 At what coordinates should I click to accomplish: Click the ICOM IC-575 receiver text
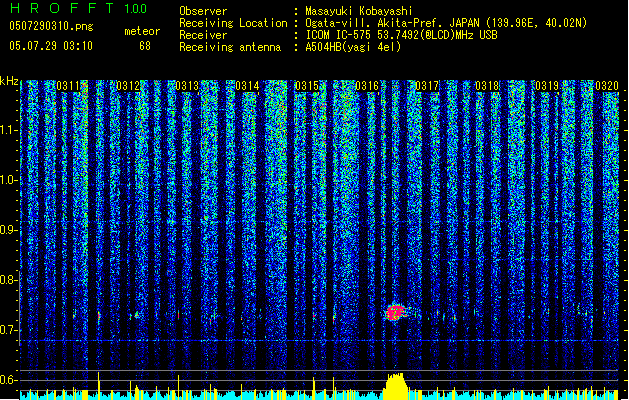coord(401,35)
